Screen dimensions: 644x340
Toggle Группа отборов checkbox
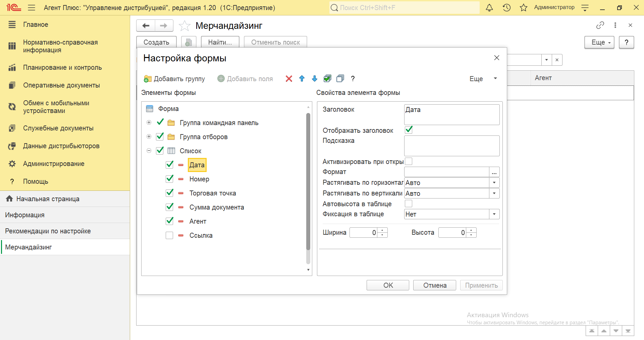[x=160, y=136]
